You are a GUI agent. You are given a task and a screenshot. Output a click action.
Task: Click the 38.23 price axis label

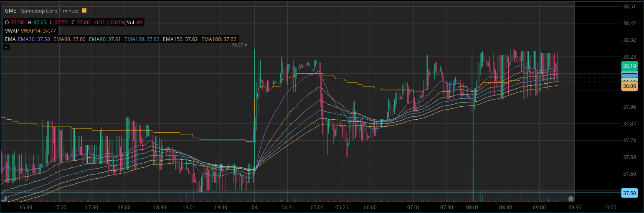click(629, 57)
